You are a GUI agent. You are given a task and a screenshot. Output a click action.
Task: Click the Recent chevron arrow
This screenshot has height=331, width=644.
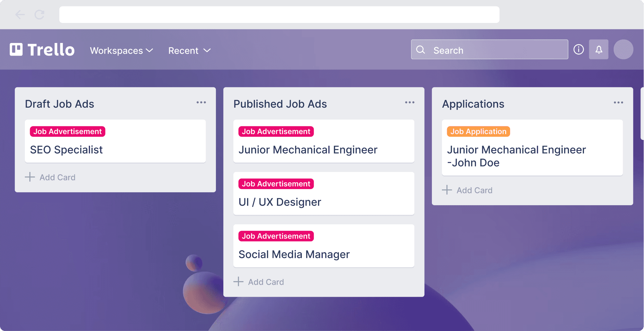tap(207, 50)
